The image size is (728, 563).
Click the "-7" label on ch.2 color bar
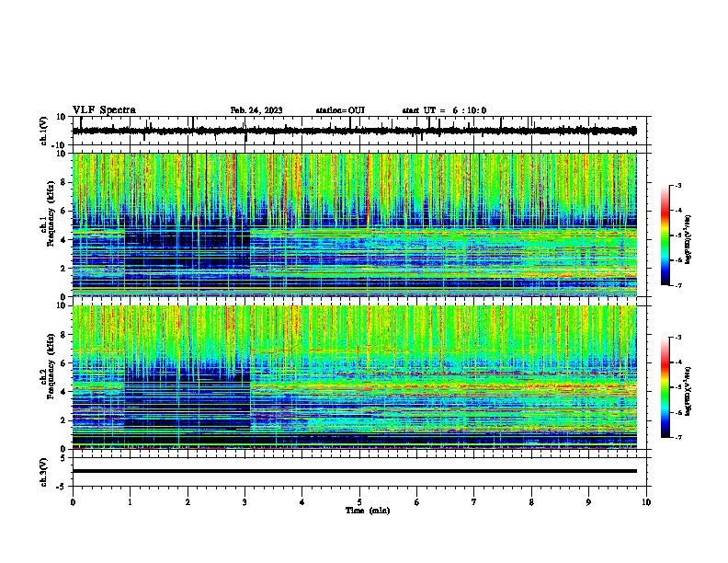coord(677,437)
